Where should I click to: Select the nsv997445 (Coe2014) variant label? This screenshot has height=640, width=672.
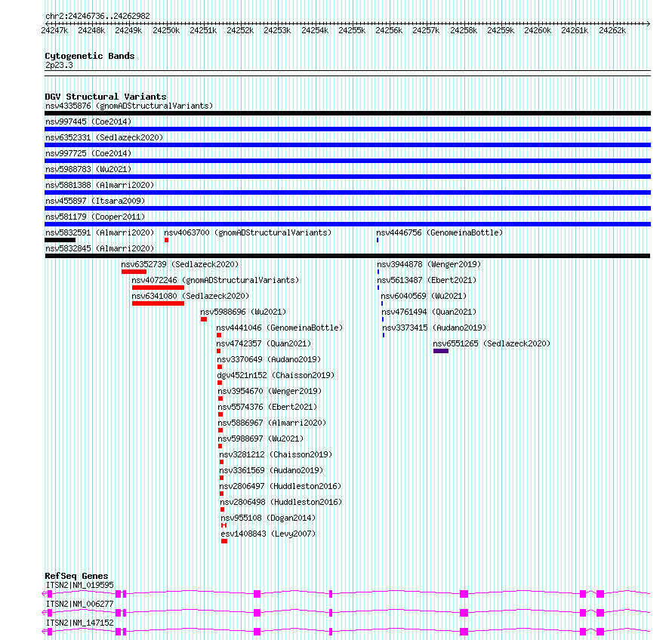point(88,122)
